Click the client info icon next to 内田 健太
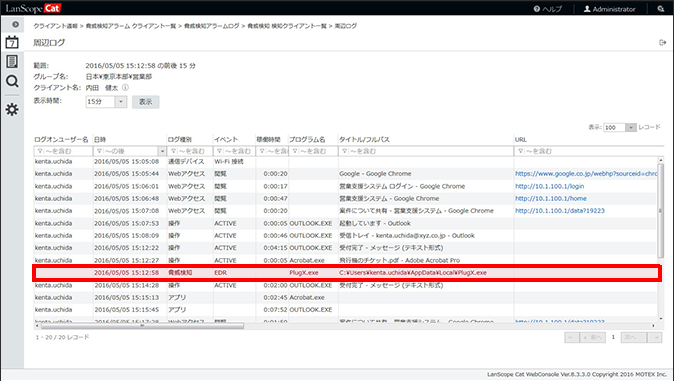Image resolution: width=674 pixels, height=381 pixels. coord(125,87)
